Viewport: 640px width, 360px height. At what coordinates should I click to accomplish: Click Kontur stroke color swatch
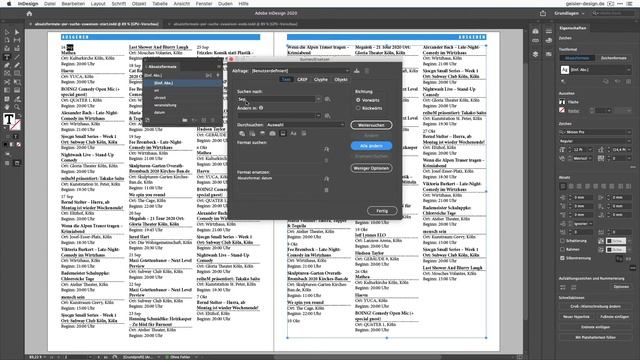click(562, 110)
